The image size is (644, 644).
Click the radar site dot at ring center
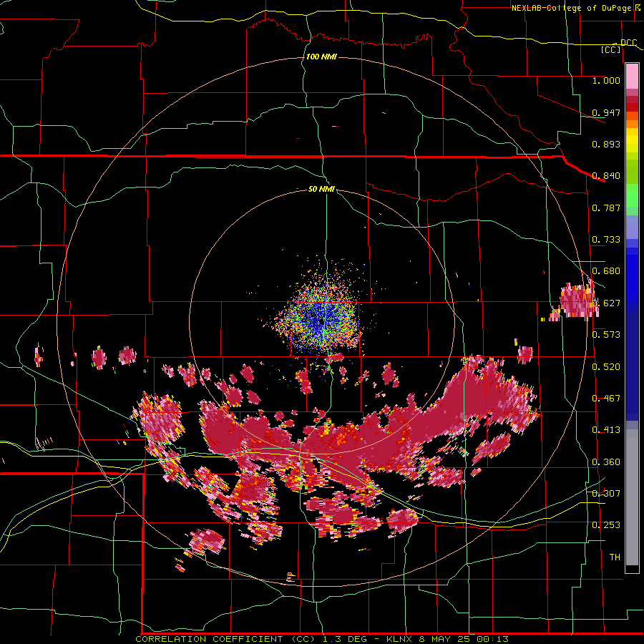(x=322, y=323)
